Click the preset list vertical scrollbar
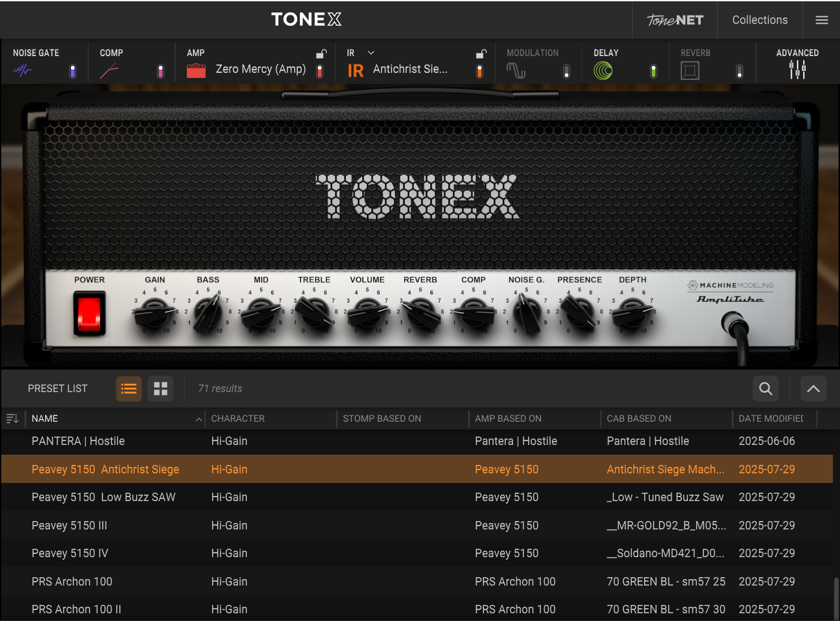This screenshot has width=840, height=621. point(836,598)
